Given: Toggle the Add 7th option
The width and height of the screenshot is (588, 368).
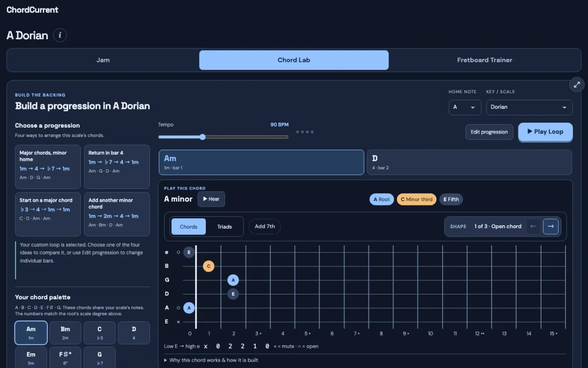Looking at the screenshot, I should coord(265,226).
